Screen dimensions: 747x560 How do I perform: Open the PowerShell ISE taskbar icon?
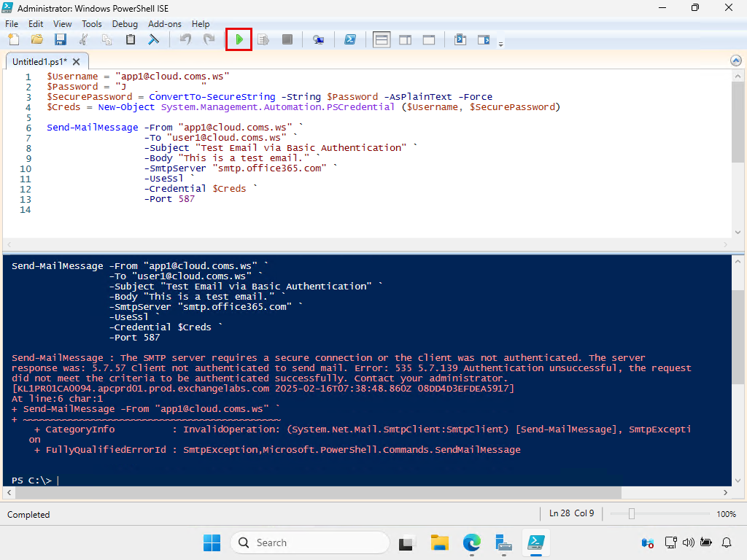[x=536, y=542]
